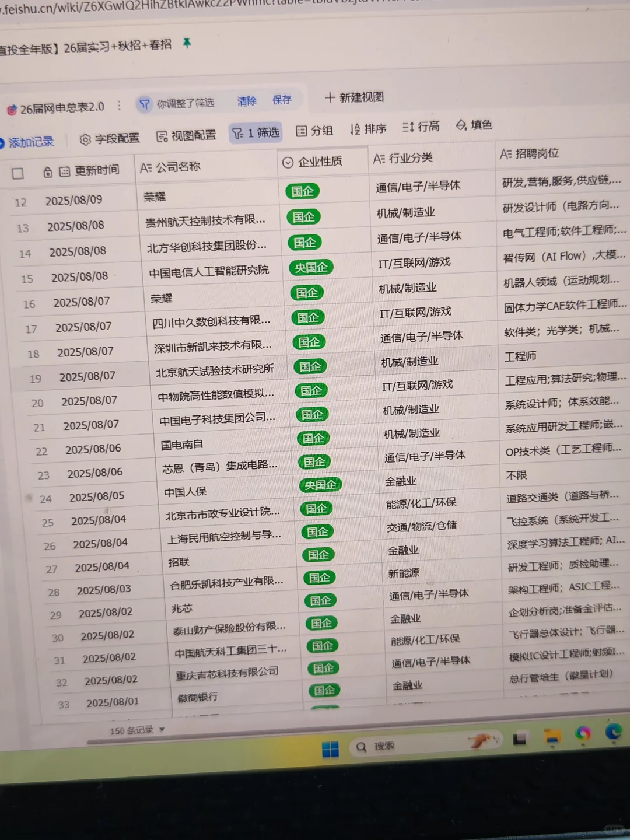Select the 国企 tag in the 招联 row

[x=318, y=555]
